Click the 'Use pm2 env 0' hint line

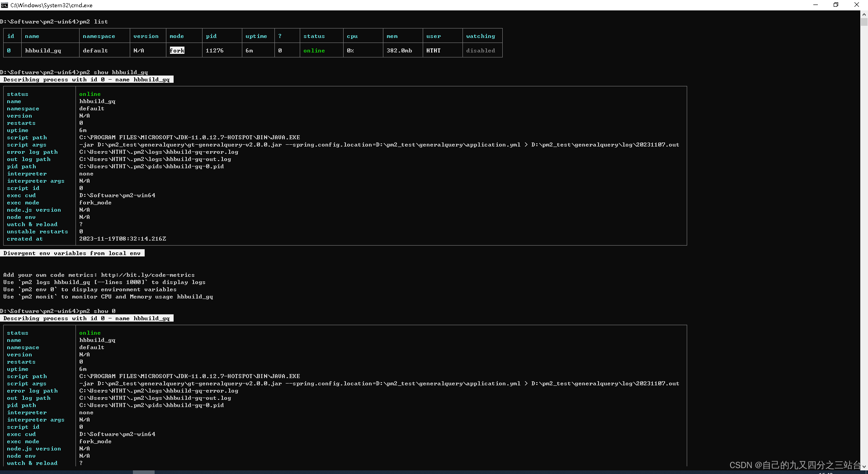pyautogui.click(x=90, y=289)
